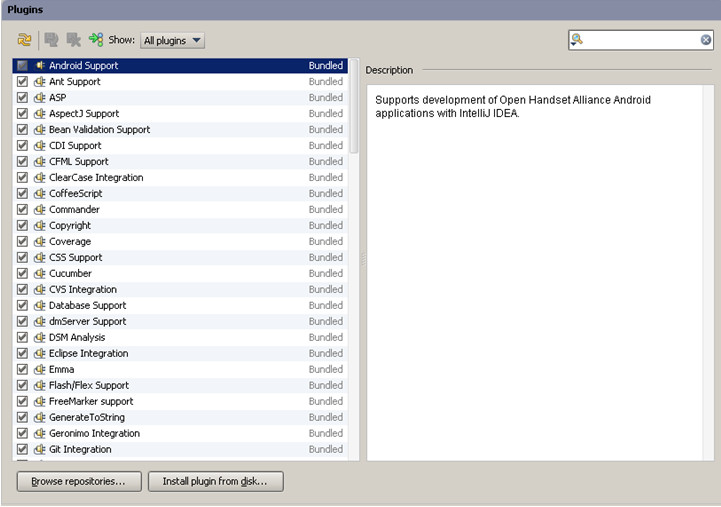Click the update plugin toolbar icon

(51, 40)
